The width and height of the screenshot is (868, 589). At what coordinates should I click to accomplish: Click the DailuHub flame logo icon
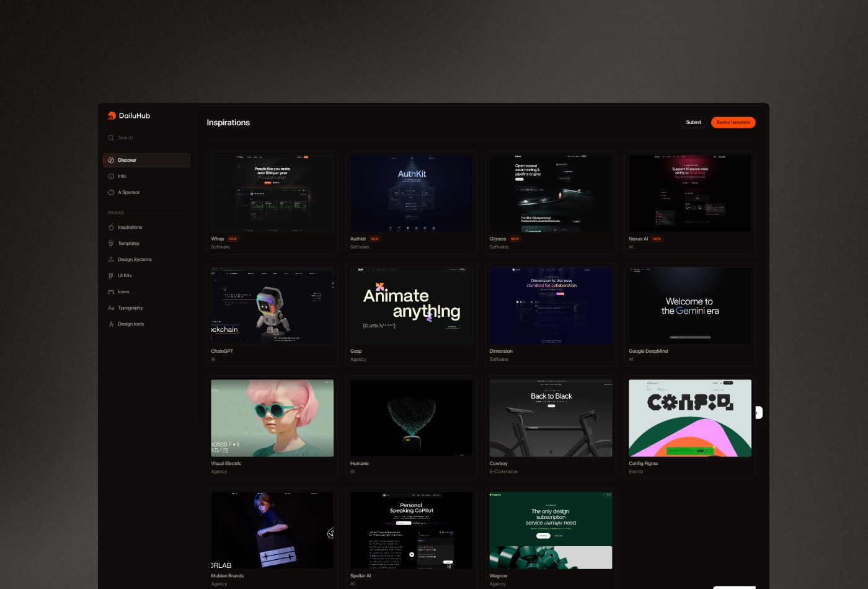click(x=112, y=116)
